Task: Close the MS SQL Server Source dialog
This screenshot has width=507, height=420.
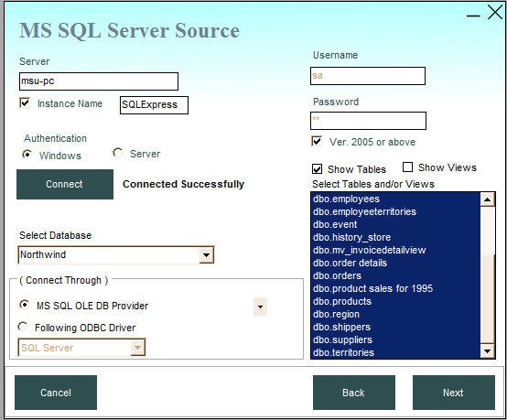Action: 495,13
